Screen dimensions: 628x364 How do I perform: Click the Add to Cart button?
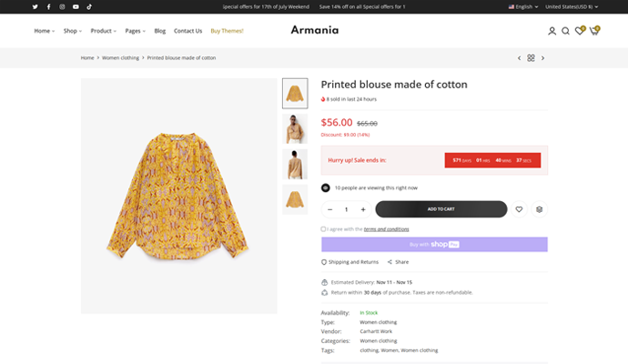click(x=441, y=209)
